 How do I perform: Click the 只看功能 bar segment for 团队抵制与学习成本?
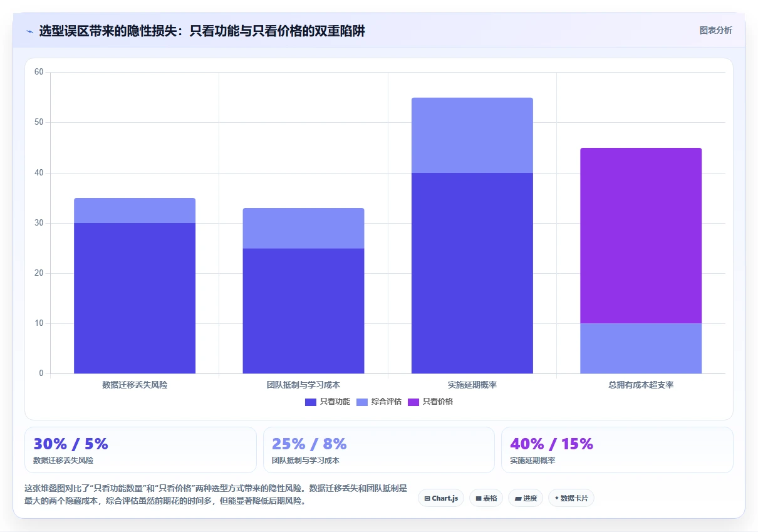coord(303,311)
